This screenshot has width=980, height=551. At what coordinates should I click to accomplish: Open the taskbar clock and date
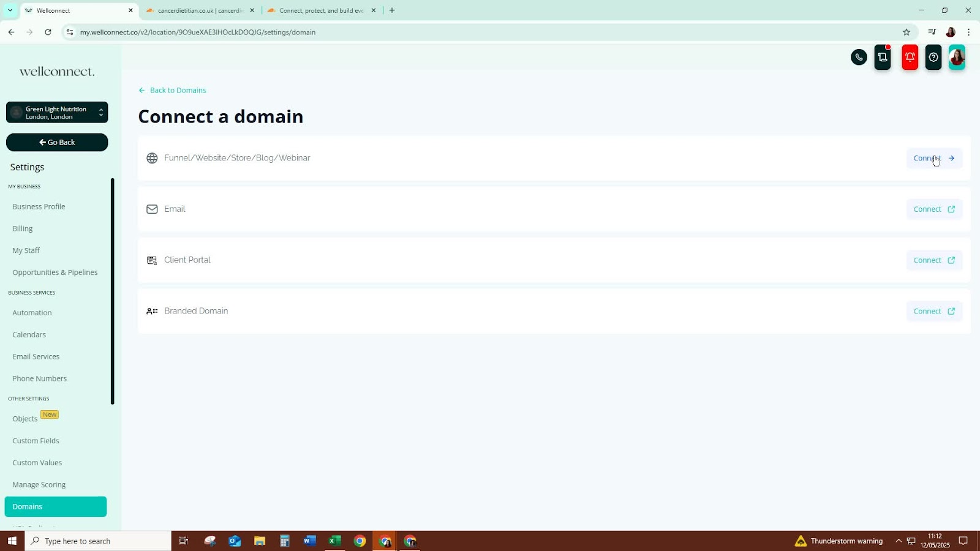pos(935,541)
